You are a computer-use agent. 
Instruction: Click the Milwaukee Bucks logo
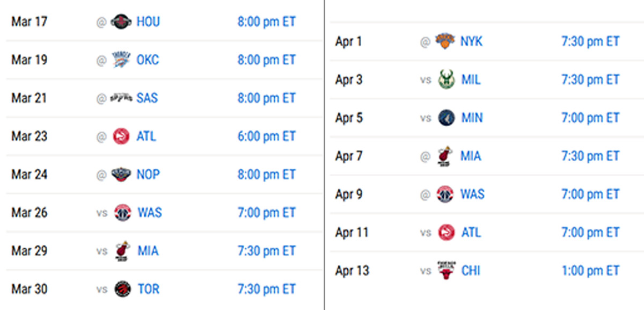coord(446,80)
